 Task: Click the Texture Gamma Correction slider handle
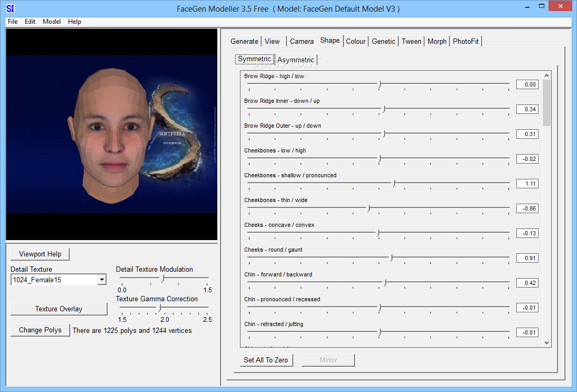[x=159, y=308]
